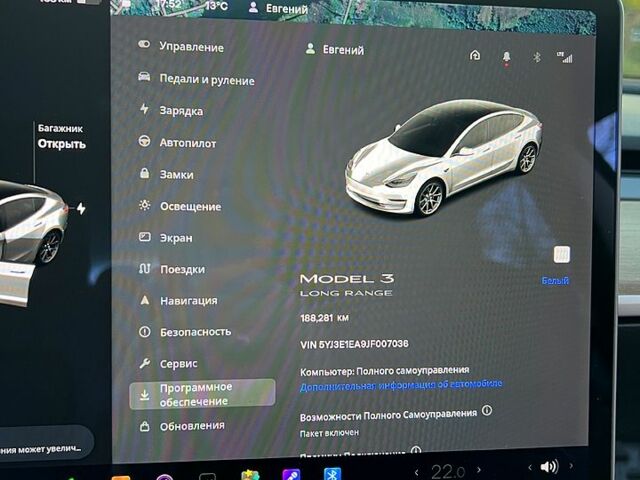Image resolution: width=640 pixels, height=480 pixels.
Task: Go to Зарядка menu item
Action: coord(180,111)
